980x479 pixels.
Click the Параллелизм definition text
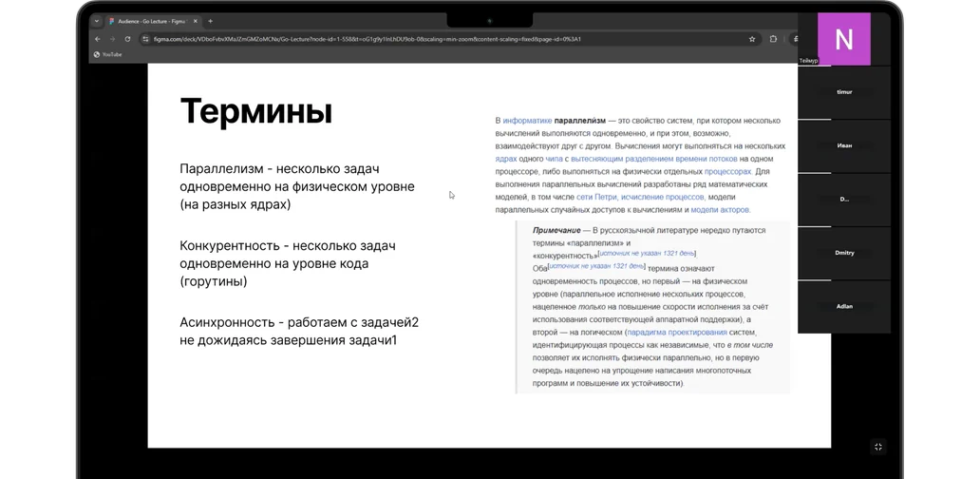[297, 186]
